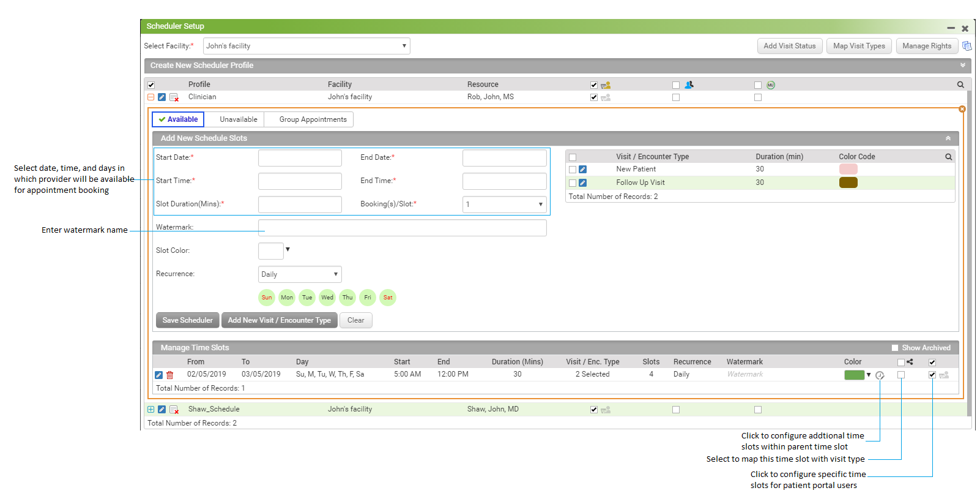Toggle the select-all profiles checkbox
This screenshot has width=980, height=496.
click(151, 85)
